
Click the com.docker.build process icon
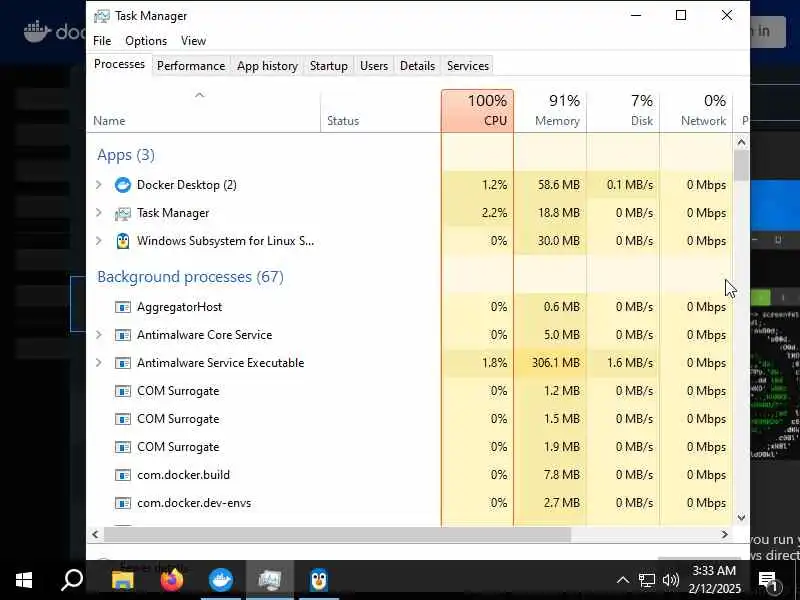[122, 476]
